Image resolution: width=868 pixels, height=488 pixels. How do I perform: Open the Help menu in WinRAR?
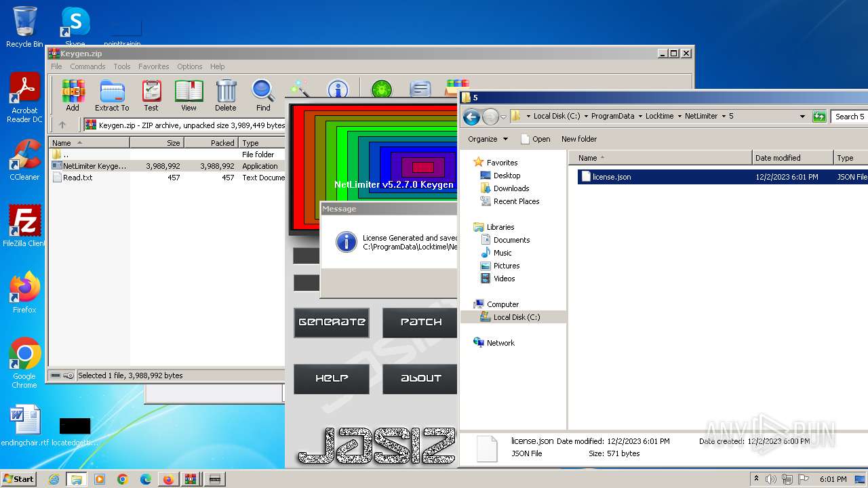point(217,66)
